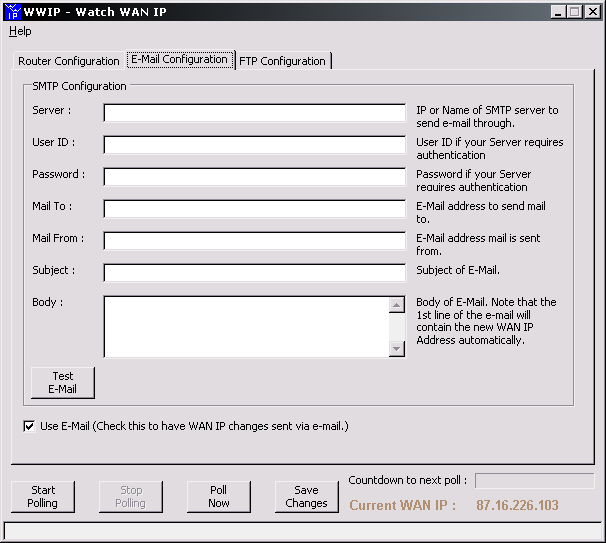Focus the User ID text field
The image size is (606, 543).
point(254,145)
